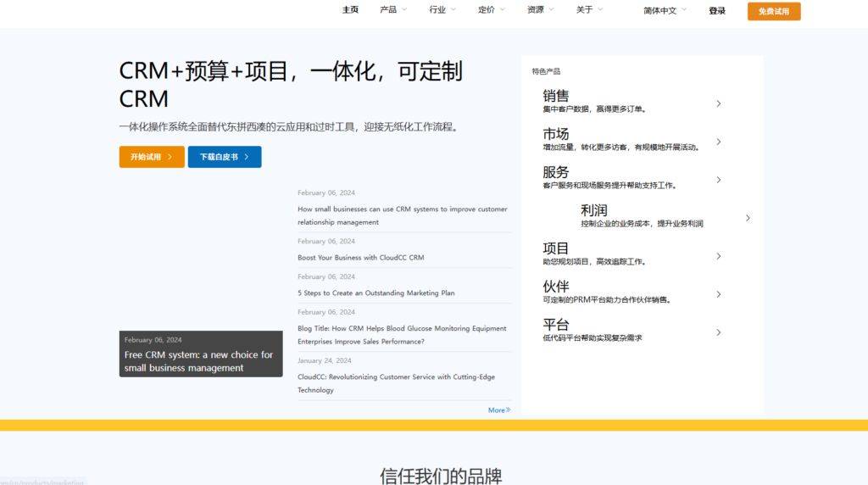Click the double-arrow icon next to More
Image resolution: width=868 pixels, height=485 pixels.
(x=508, y=410)
